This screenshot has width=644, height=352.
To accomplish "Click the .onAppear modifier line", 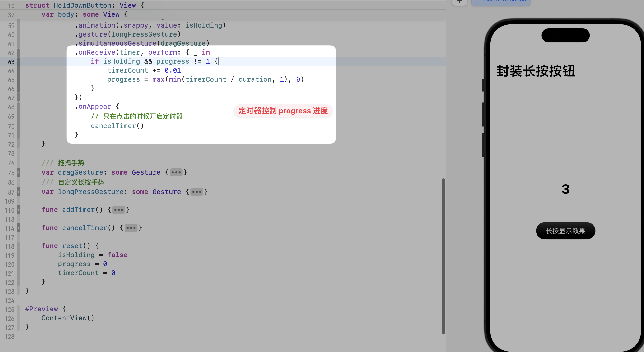I will (97, 107).
